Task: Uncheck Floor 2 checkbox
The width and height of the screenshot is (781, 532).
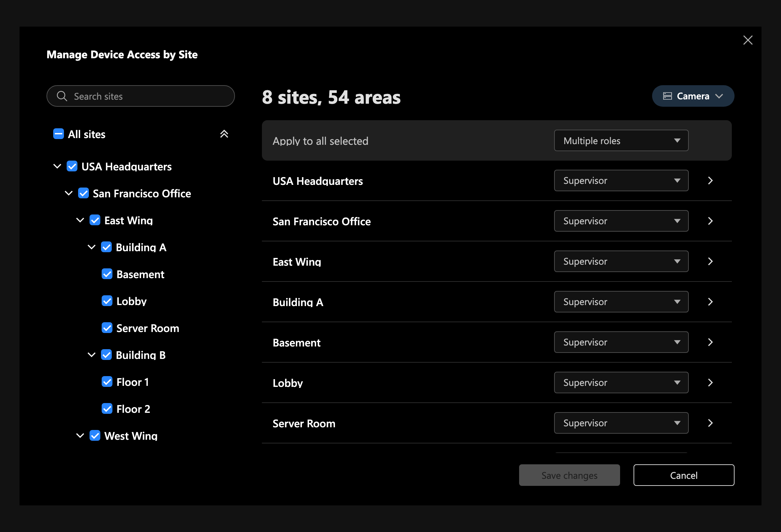Action: [x=107, y=409]
